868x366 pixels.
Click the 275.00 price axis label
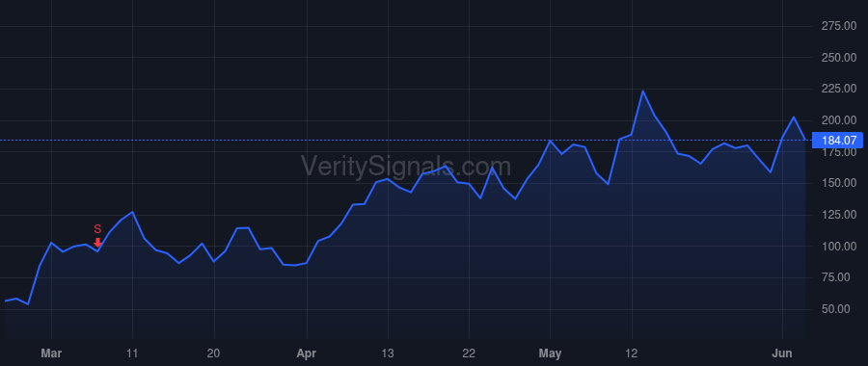coord(839,26)
